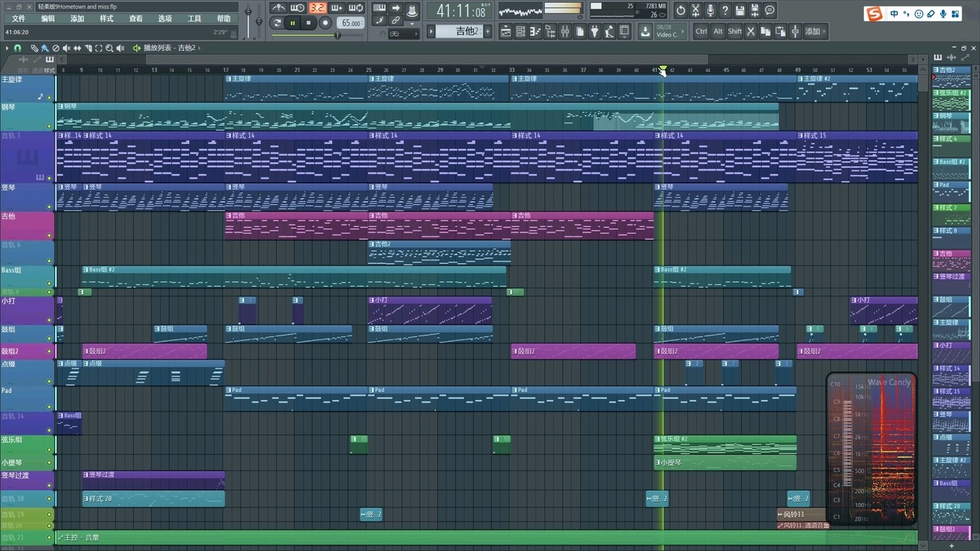Click the metronome icon
Viewport: 980px width, 551px height.
279,8
